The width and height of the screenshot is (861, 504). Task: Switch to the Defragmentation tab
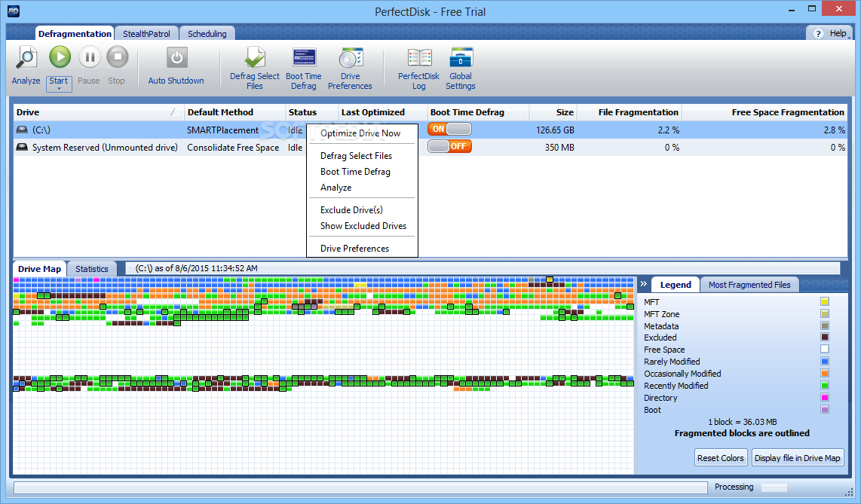(x=75, y=33)
